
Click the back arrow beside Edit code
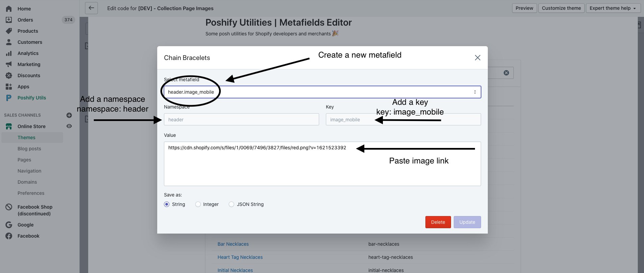click(91, 8)
